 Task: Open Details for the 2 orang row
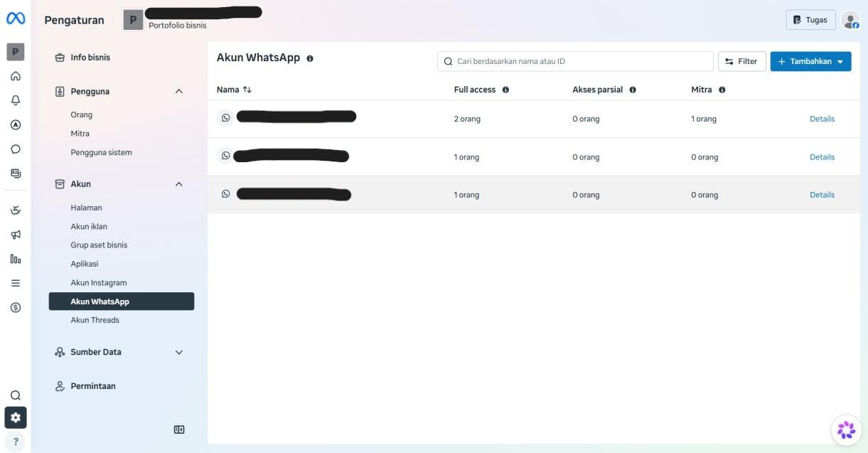pos(822,119)
